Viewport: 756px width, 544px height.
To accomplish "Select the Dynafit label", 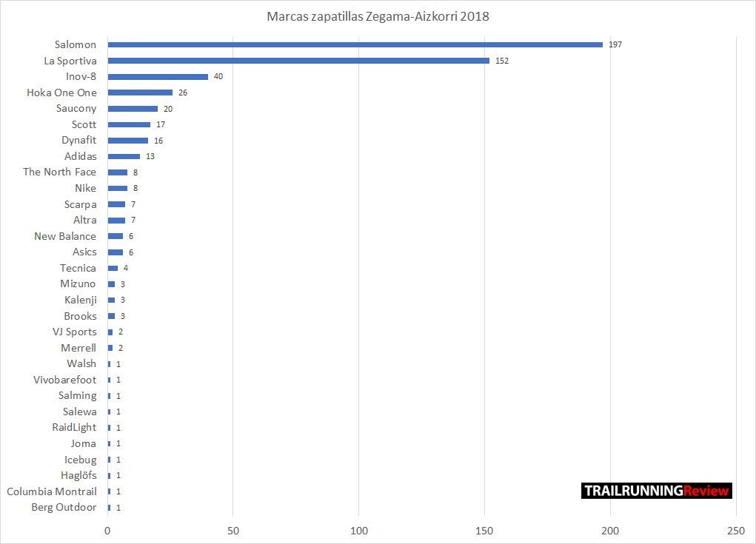I will coord(78,140).
